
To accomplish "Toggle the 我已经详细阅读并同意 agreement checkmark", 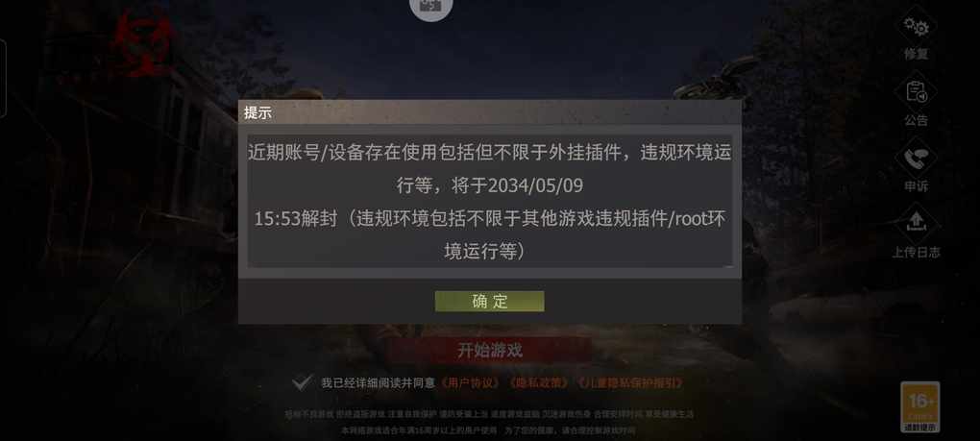I will [x=303, y=383].
